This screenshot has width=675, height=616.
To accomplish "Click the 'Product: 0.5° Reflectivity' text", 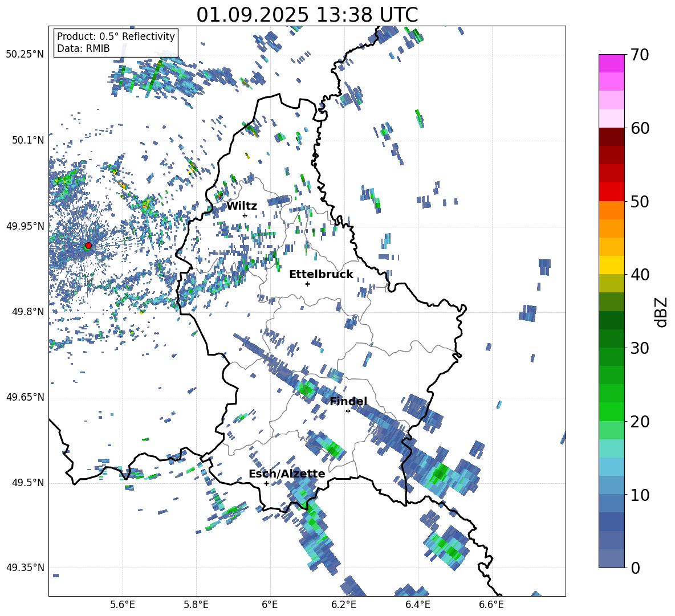I will [116, 36].
